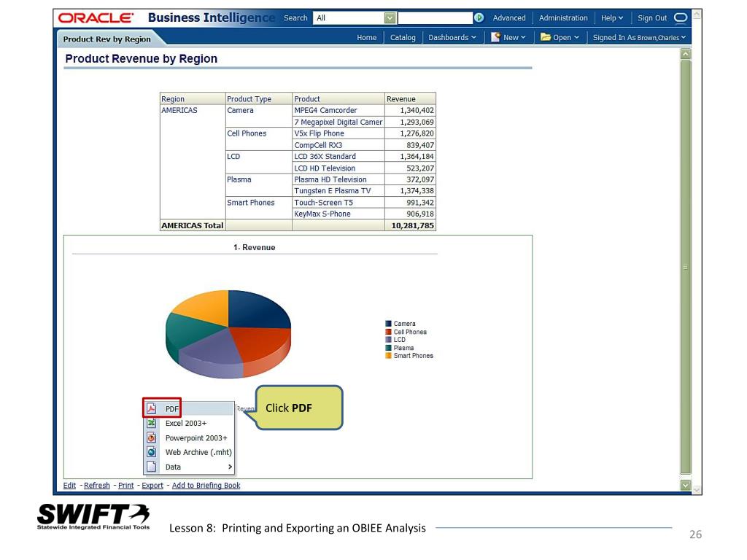Click the Print link
Screen dimensions: 747x560
point(125,485)
